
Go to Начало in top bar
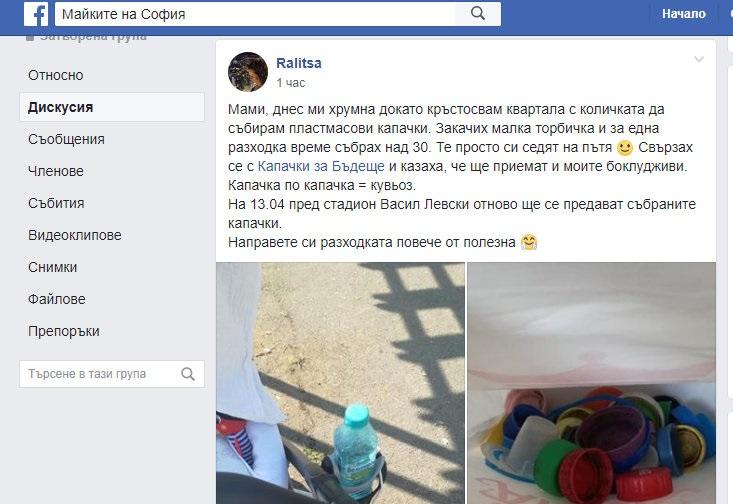(x=683, y=14)
